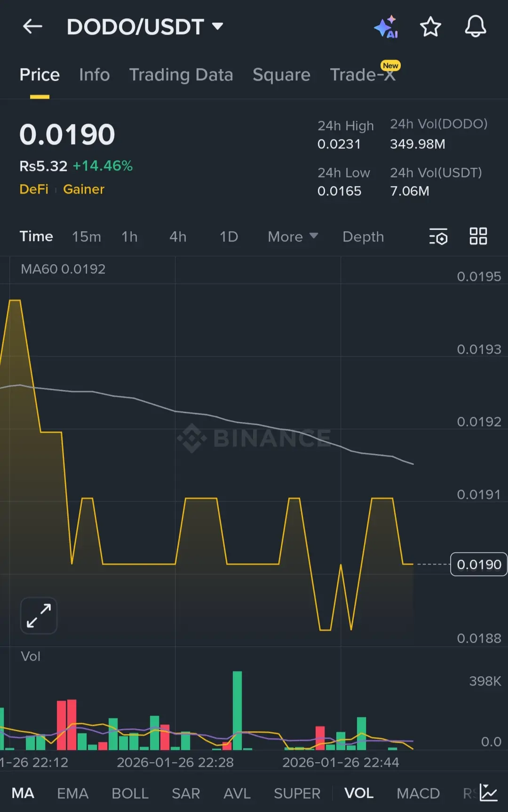Screen dimensions: 508x812
Task: Add DODO/USDT to favorites with star
Action: coord(430,27)
